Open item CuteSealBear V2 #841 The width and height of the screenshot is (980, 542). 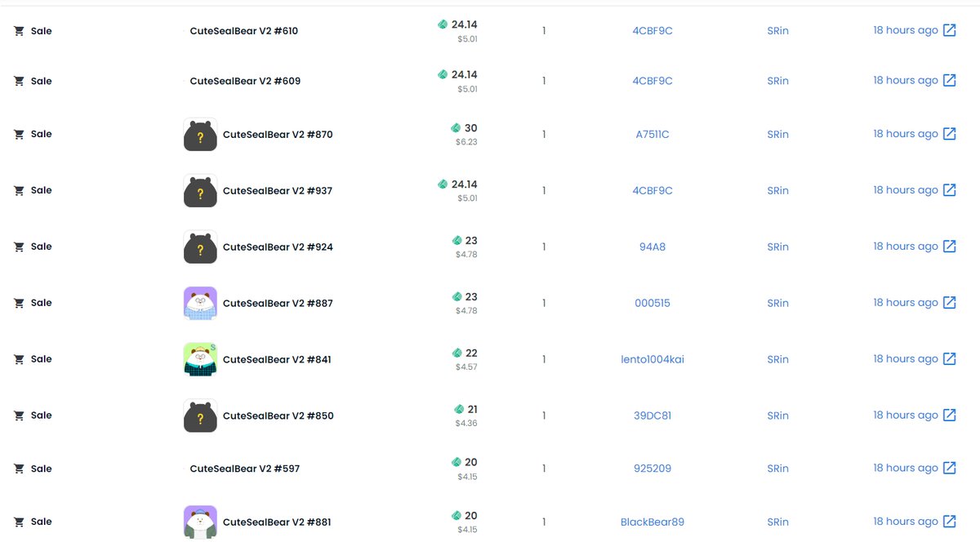[x=277, y=360]
